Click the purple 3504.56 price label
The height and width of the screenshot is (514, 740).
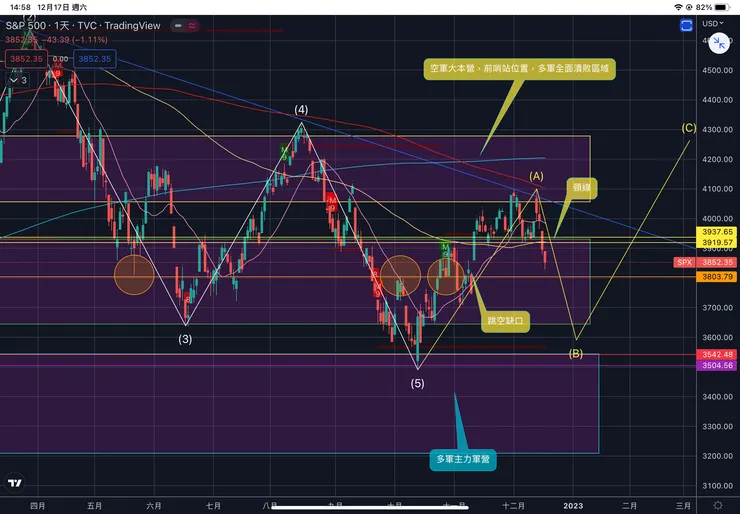[717, 365]
